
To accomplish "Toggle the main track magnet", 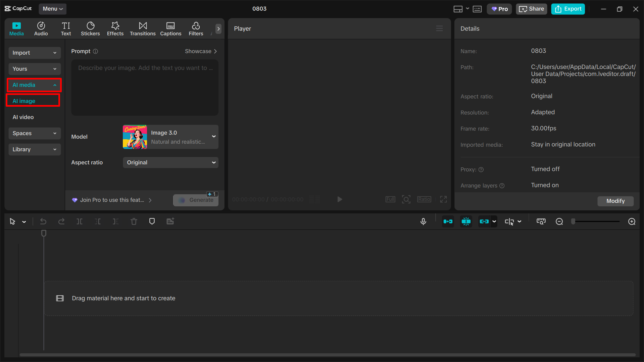I will [x=448, y=221].
